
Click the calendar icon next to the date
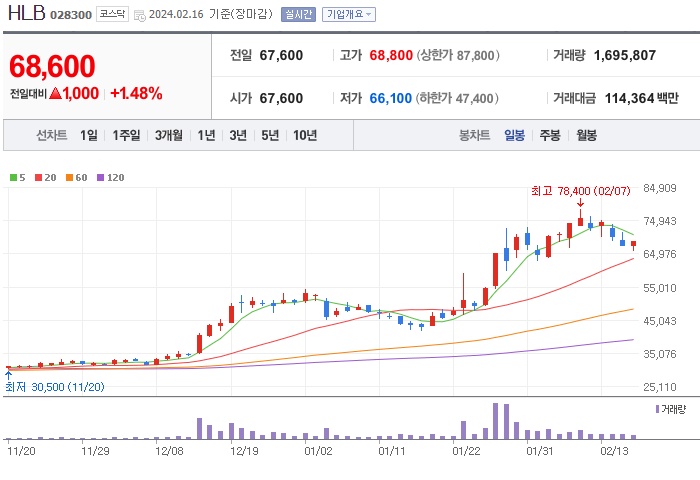click(x=140, y=16)
